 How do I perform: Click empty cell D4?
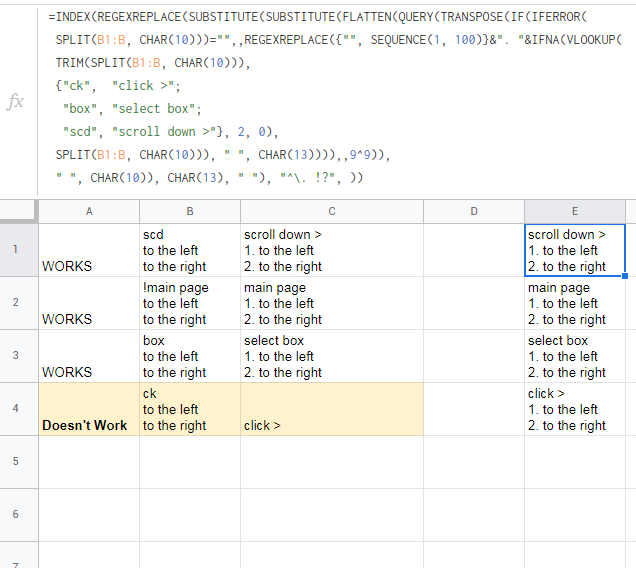pyautogui.click(x=474, y=409)
